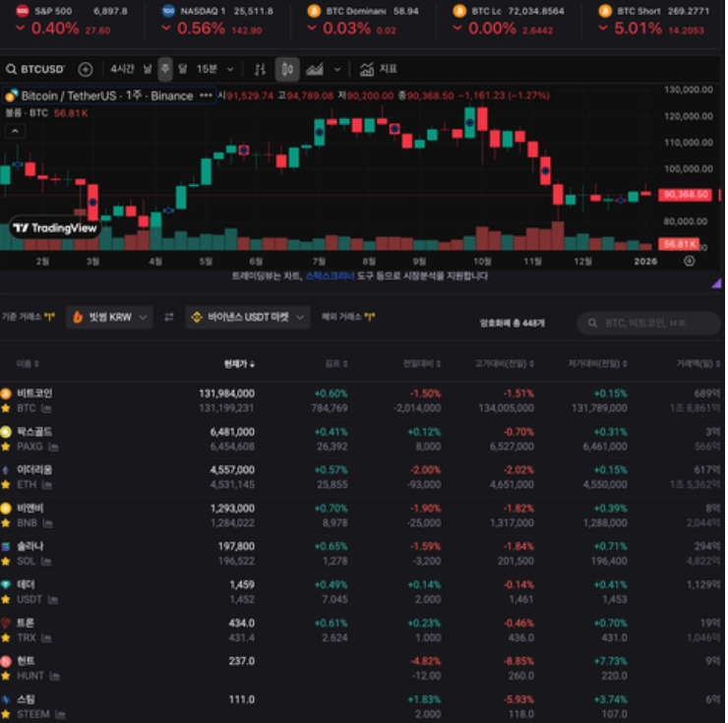Sort by the 이름 column

click(x=28, y=364)
